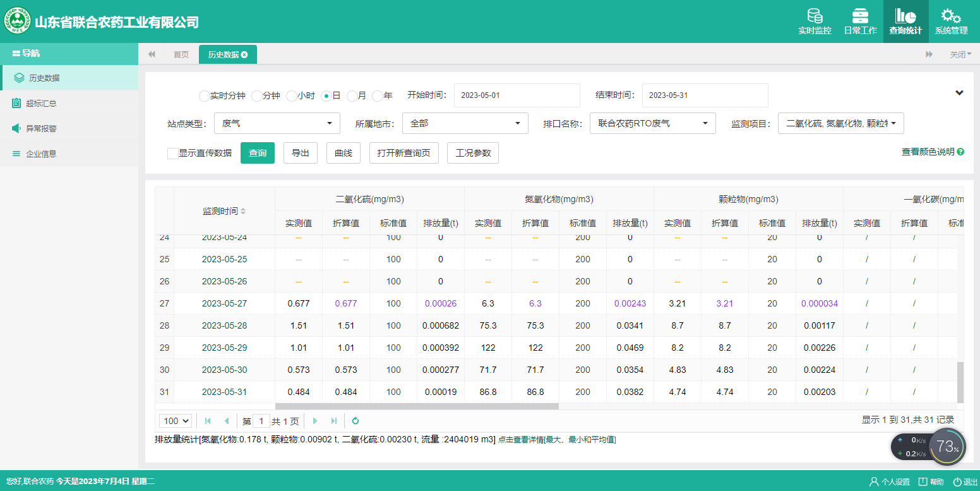980x491 pixels.
Task: Click the 历史数据 layers icon in sidebar
Action: click(19, 78)
